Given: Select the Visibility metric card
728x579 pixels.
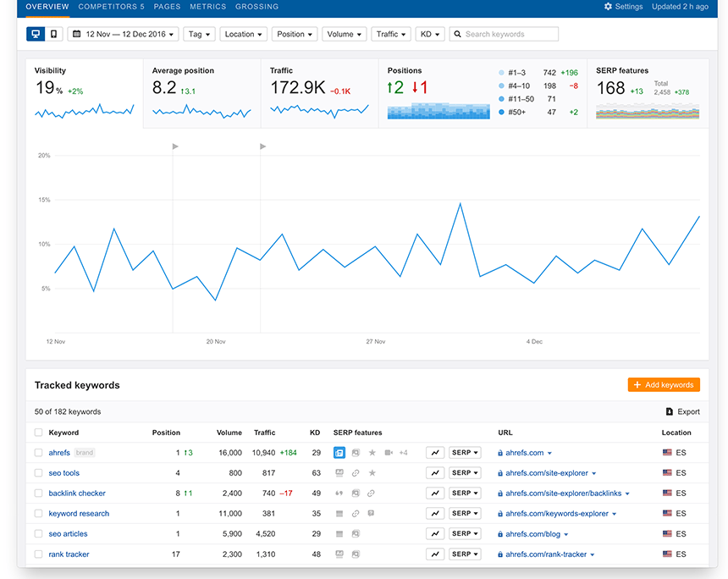Looking at the screenshot, I should pos(85,93).
